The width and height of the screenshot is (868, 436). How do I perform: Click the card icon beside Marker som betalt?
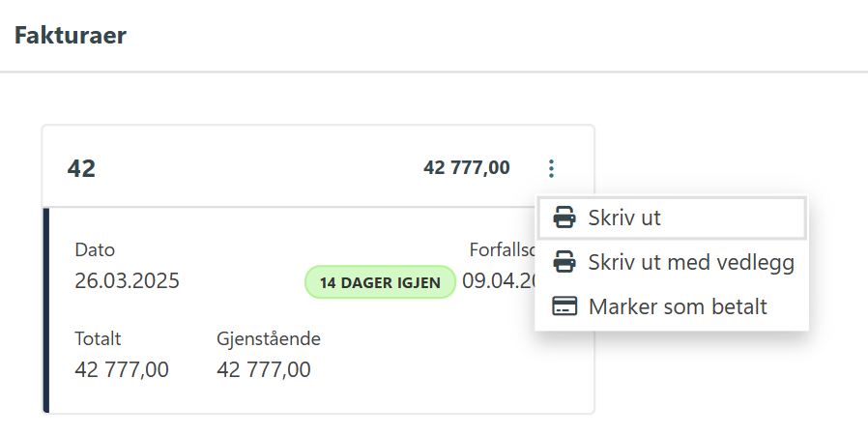tap(564, 306)
